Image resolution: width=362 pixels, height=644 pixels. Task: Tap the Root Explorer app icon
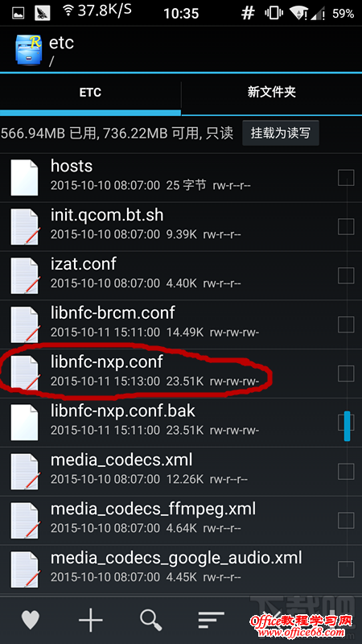click(x=27, y=50)
